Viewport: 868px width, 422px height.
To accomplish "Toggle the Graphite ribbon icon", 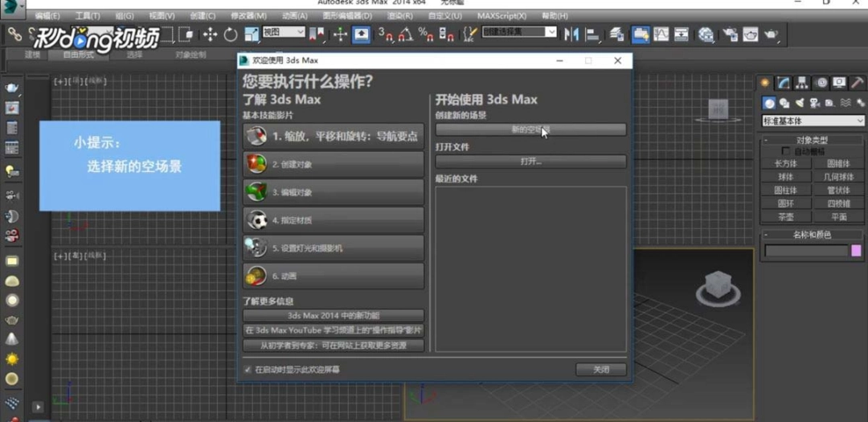I will click(x=641, y=35).
